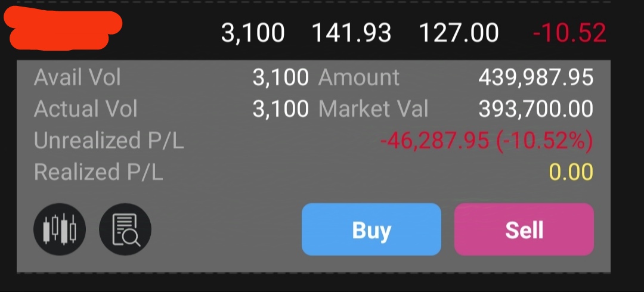Tap the blue Buy button
Screen dimensions: 644x292
coord(371,229)
